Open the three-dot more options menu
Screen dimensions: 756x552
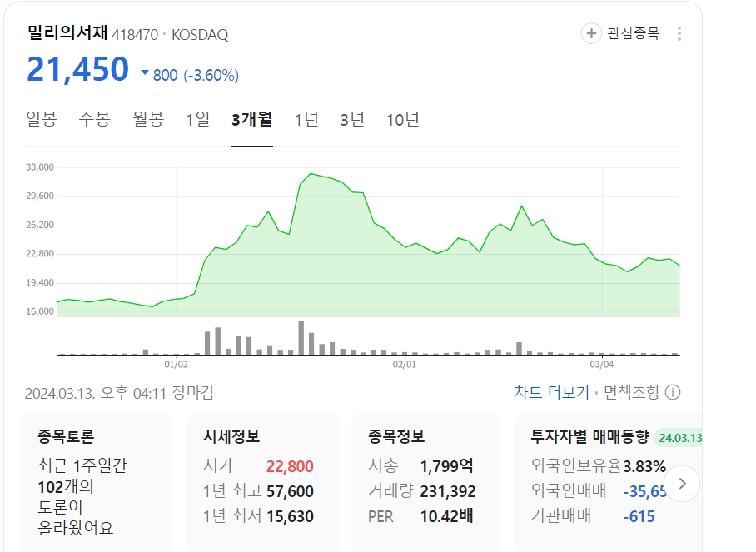(681, 33)
